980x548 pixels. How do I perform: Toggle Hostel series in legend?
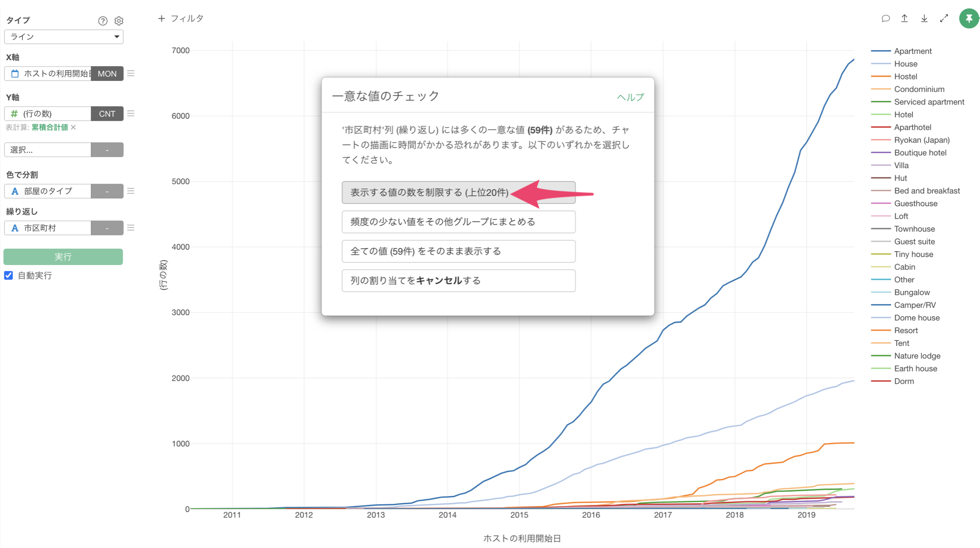pyautogui.click(x=905, y=77)
